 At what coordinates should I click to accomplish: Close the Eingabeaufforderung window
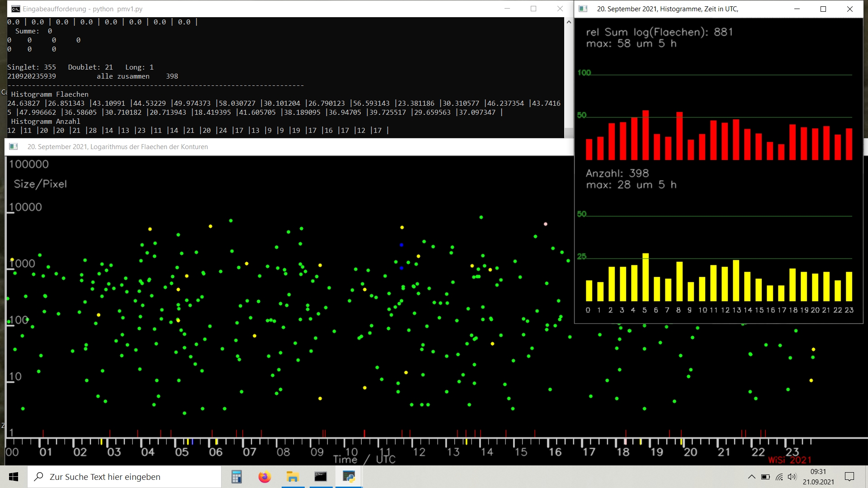tap(560, 9)
